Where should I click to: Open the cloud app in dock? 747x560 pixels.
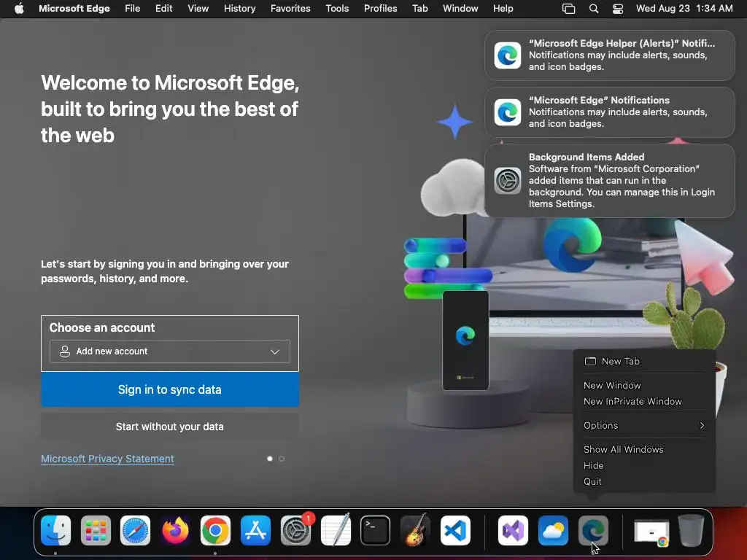pos(553,530)
